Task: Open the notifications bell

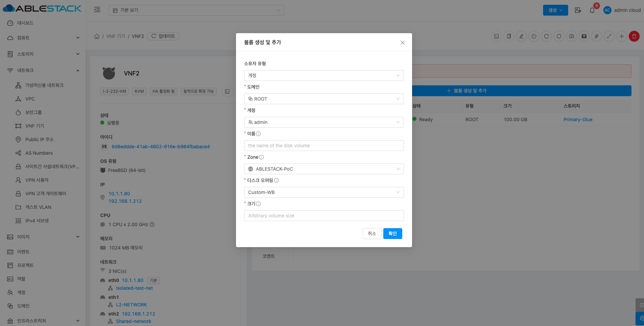Action: pyautogui.click(x=592, y=10)
